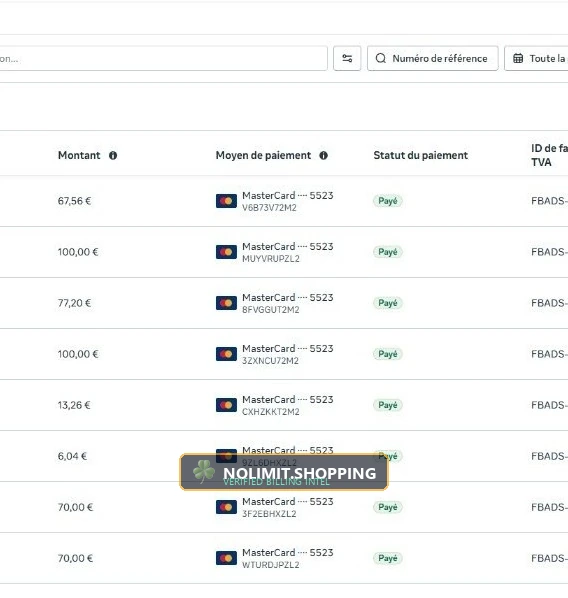Screen dimensions: 568x598
Task: Click the MasterCard logo in the WTURDJPZL2 row
Action: point(226,558)
